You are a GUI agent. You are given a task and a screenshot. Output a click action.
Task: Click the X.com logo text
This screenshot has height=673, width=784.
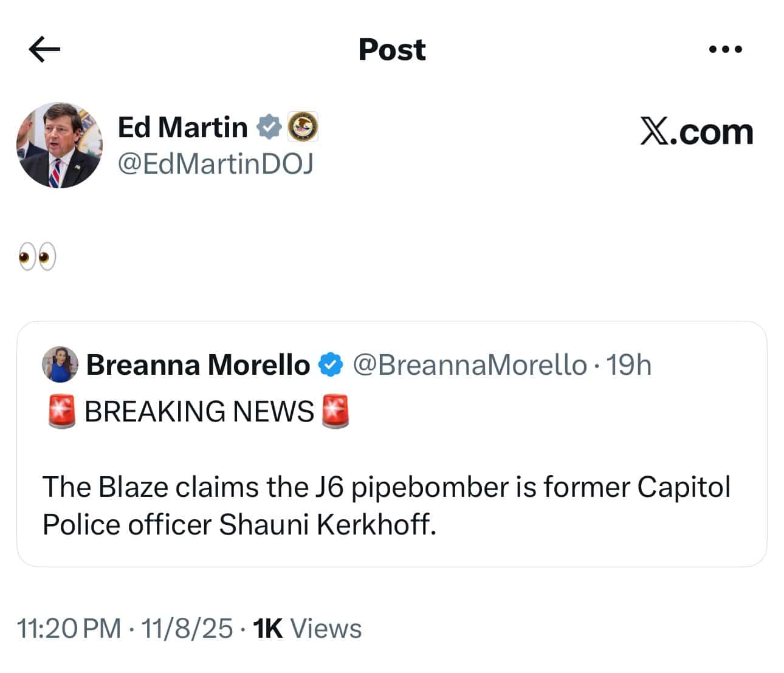pos(696,131)
